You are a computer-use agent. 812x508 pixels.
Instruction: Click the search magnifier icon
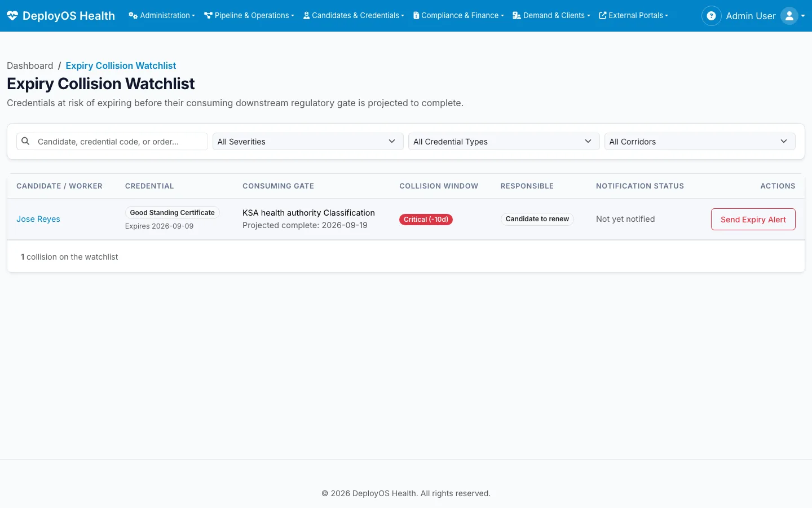pyautogui.click(x=25, y=141)
